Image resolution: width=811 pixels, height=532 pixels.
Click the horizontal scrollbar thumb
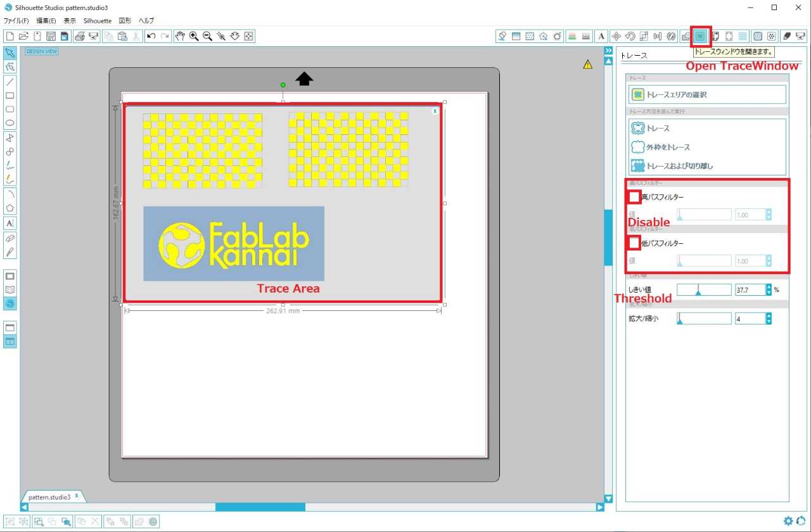click(260, 507)
